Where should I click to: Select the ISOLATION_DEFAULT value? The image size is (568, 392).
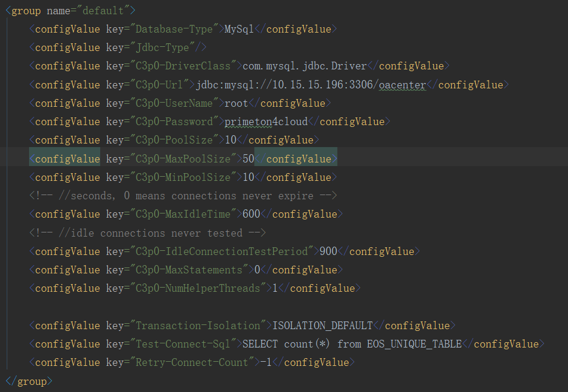point(323,326)
